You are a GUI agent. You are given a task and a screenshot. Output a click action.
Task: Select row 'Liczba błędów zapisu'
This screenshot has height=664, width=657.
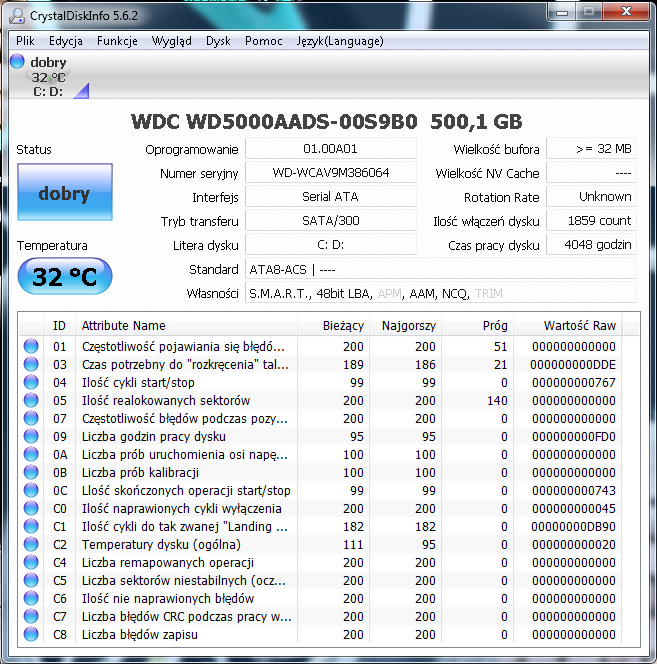[321, 634]
